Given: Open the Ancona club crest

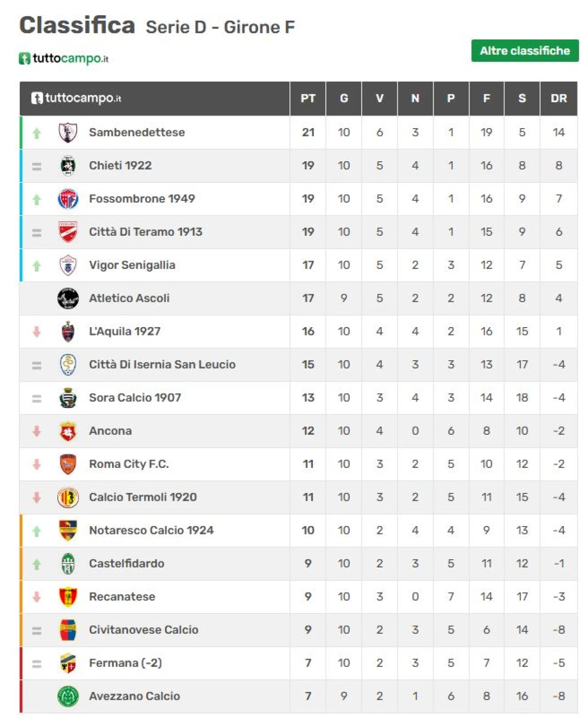Looking at the screenshot, I should (x=68, y=431).
